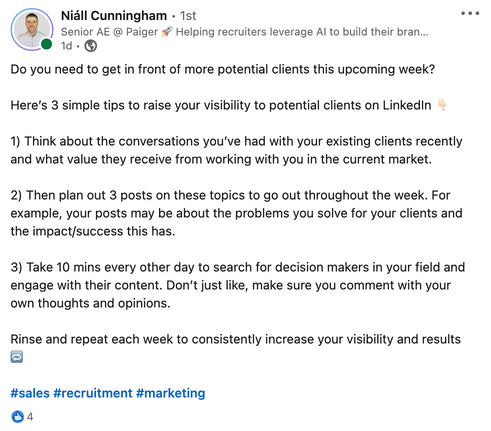Open the #sales hashtag

(30, 393)
